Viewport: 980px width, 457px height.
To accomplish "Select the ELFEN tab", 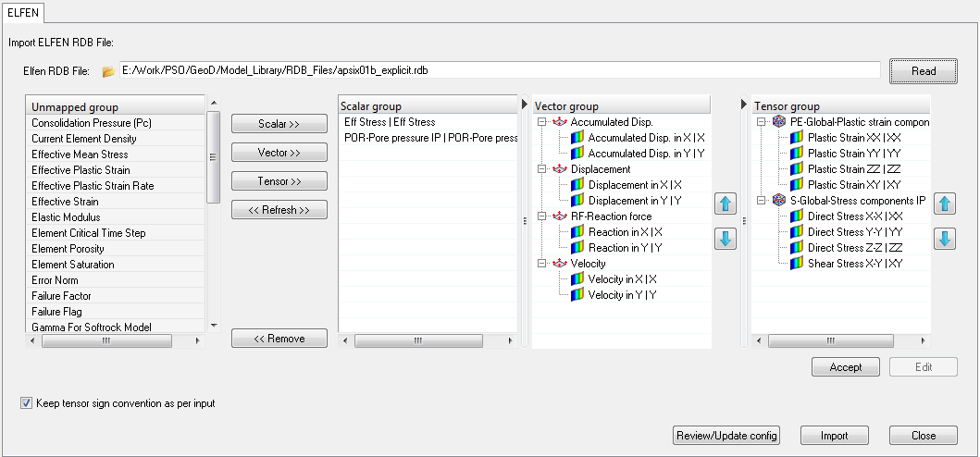I will click(x=21, y=12).
